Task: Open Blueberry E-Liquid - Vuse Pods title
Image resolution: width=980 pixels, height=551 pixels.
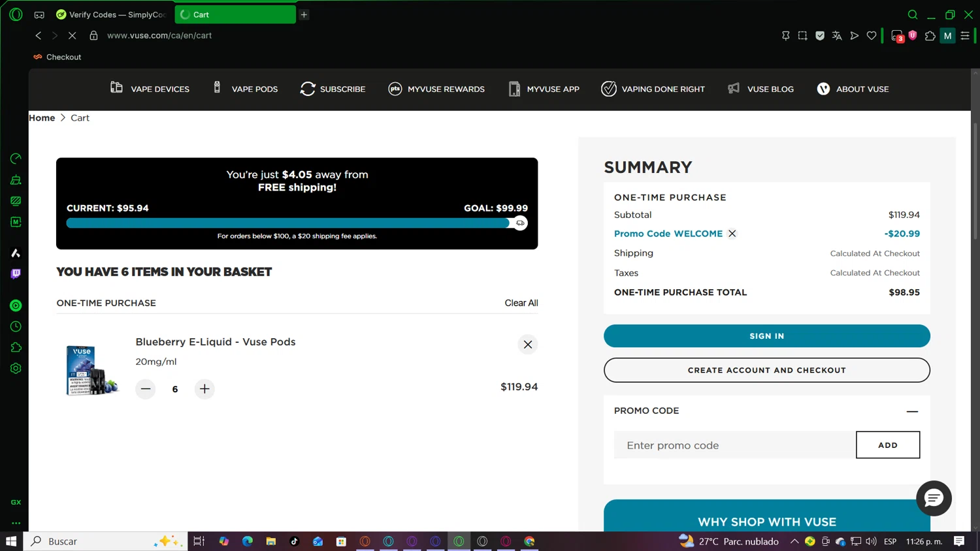Action: point(216,342)
